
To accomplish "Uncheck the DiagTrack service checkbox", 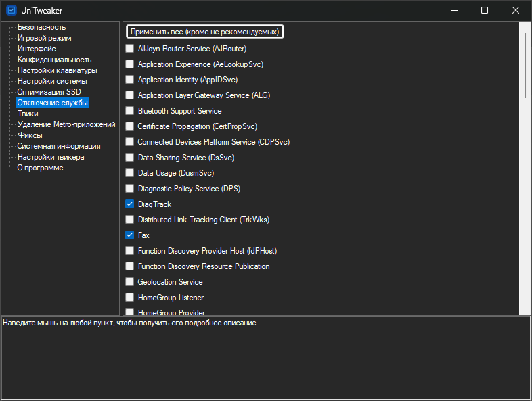I will click(x=130, y=204).
